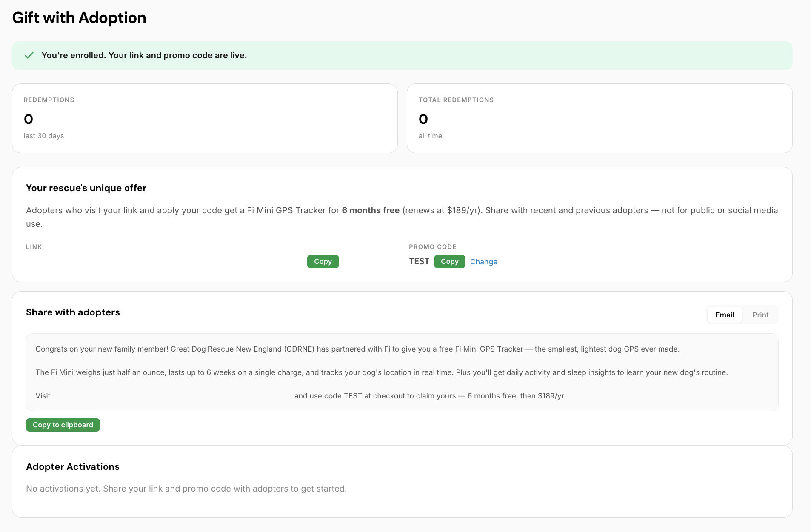This screenshot has height=532, width=811.
Task: Copy the rescue link
Action: 323,261
